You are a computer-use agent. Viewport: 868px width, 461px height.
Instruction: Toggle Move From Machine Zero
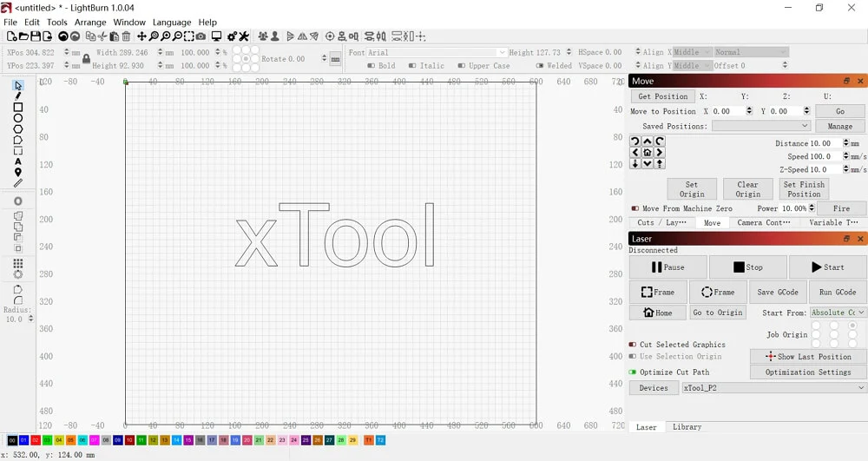[x=635, y=208]
